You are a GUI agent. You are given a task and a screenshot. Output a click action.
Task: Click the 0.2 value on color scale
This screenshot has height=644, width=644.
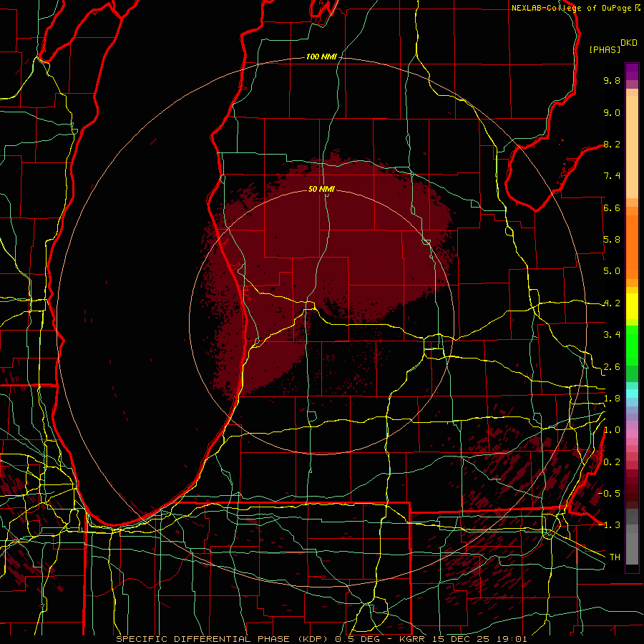pos(612,462)
